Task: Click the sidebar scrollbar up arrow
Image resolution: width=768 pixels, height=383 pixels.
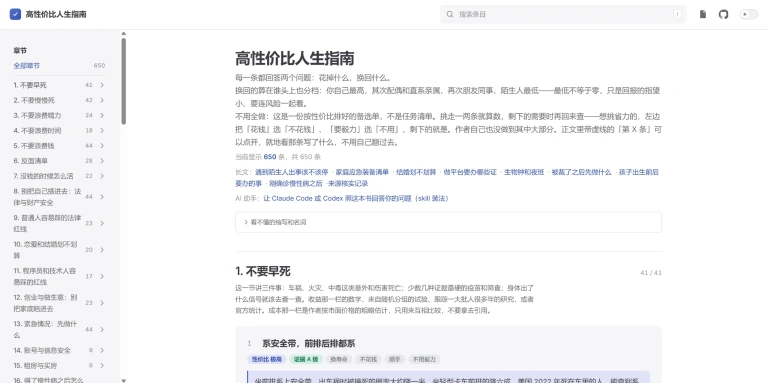Action: [x=123, y=33]
